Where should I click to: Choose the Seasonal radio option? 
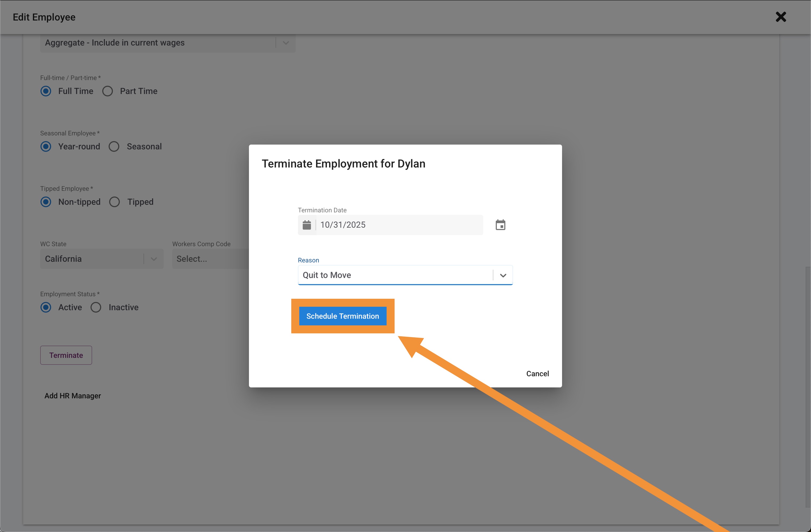[x=114, y=146]
